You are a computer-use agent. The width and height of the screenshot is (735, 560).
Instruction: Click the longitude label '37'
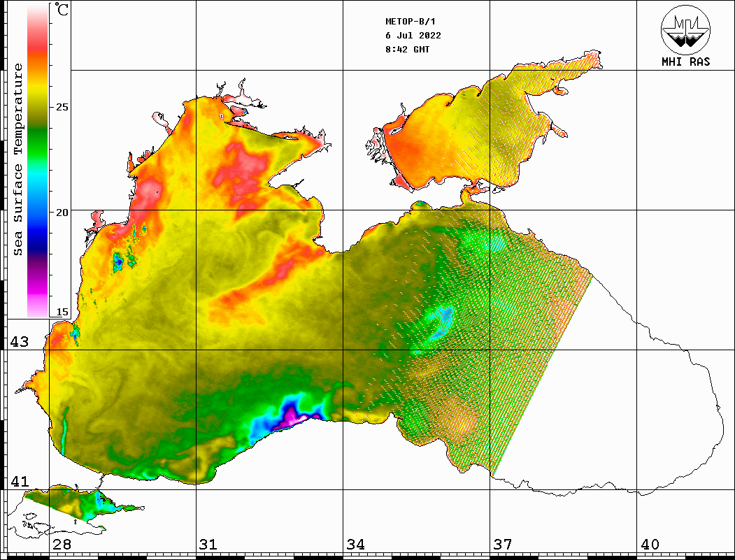503,545
